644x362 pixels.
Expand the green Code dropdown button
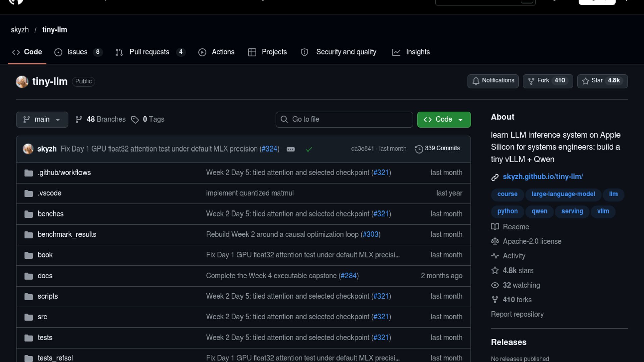[x=444, y=119]
